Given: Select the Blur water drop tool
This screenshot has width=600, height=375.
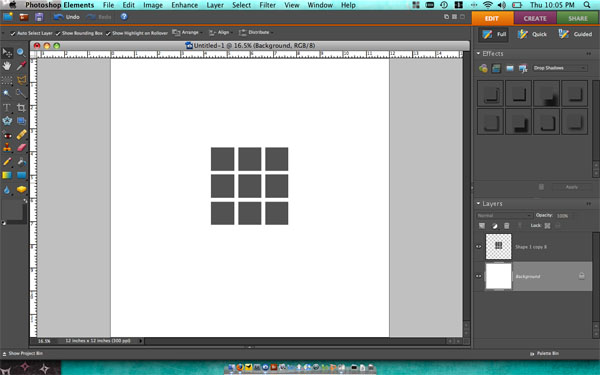Looking at the screenshot, I should tap(7, 189).
